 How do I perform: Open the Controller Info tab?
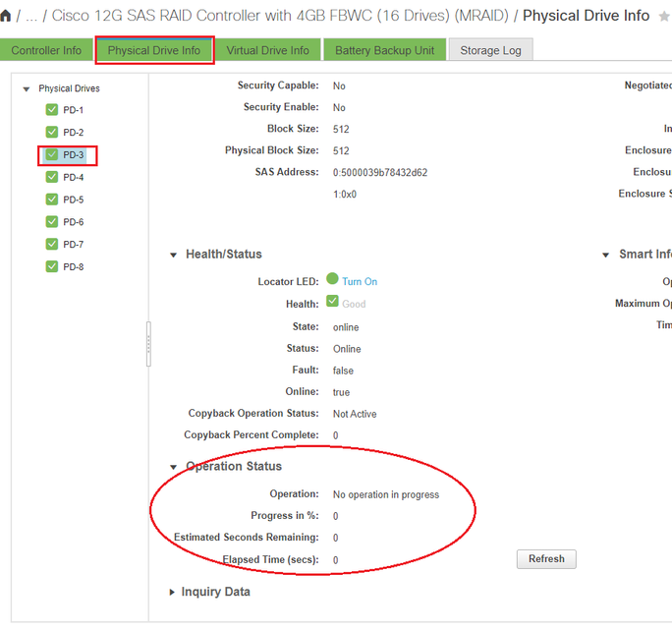(x=46, y=50)
